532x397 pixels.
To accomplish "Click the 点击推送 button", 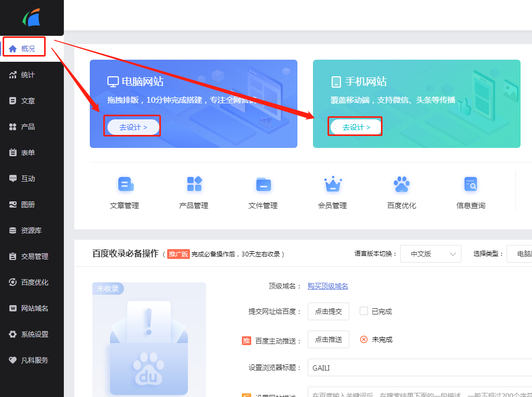I will [x=329, y=339].
